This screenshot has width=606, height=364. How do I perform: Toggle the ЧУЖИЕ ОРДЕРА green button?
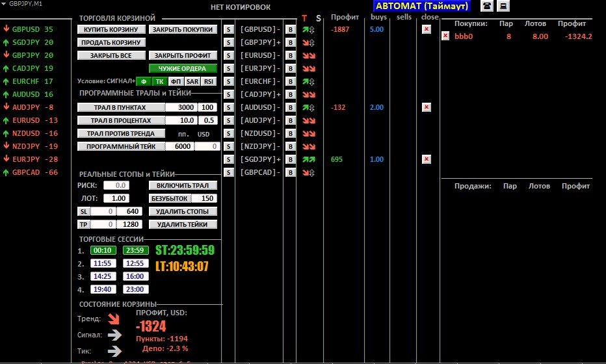[x=183, y=68]
